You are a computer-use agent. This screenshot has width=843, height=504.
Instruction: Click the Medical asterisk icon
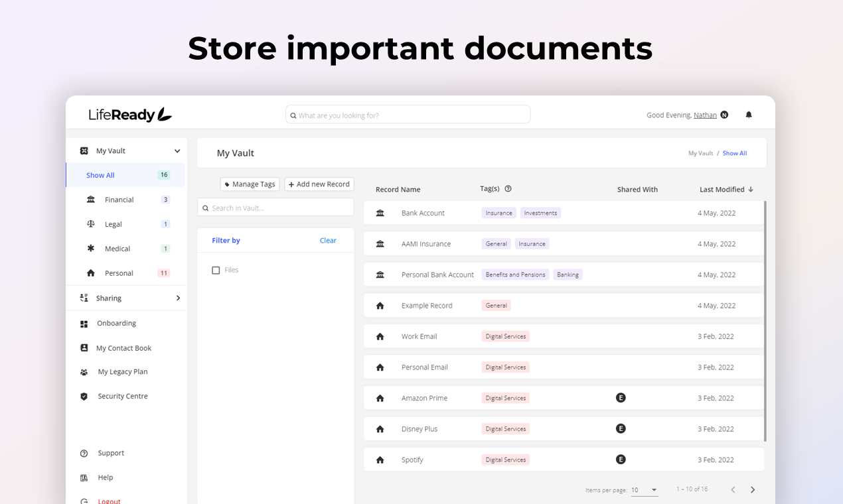(91, 249)
